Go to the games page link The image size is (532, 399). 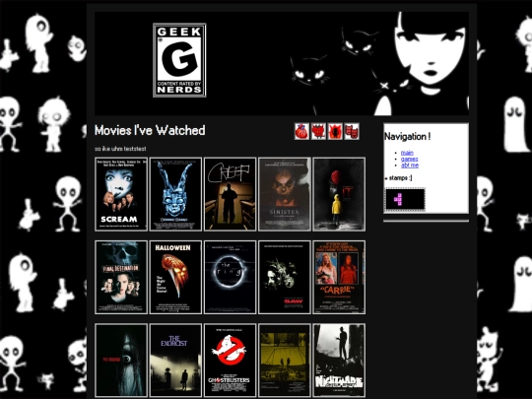[x=409, y=159]
